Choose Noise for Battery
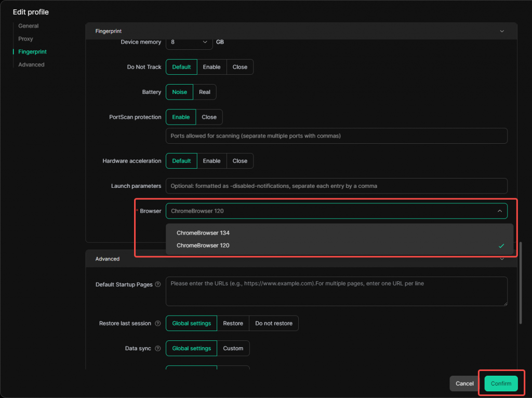 (179, 92)
